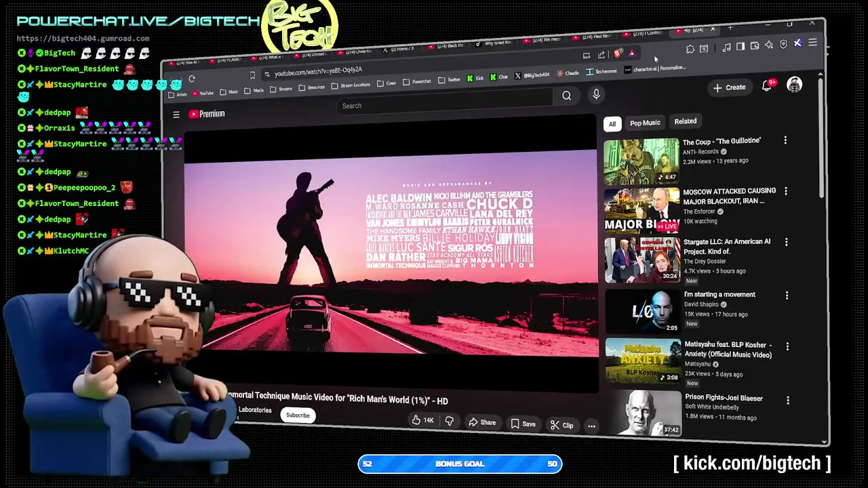The image size is (868, 488).
Task: Open the Cows bookmarks folder
Action: pyautogui.click(x=387, y=83)
